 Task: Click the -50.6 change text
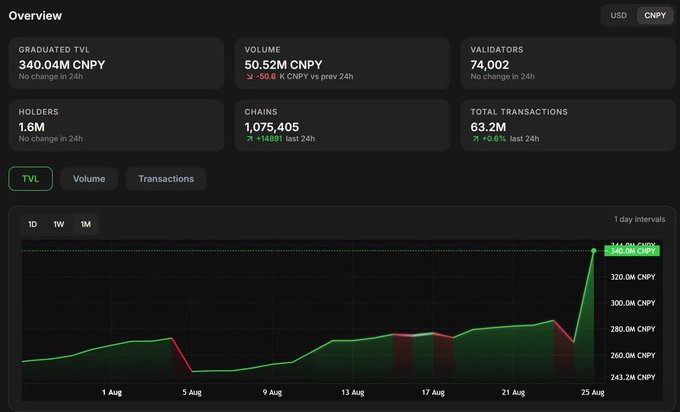click(266, 77)
